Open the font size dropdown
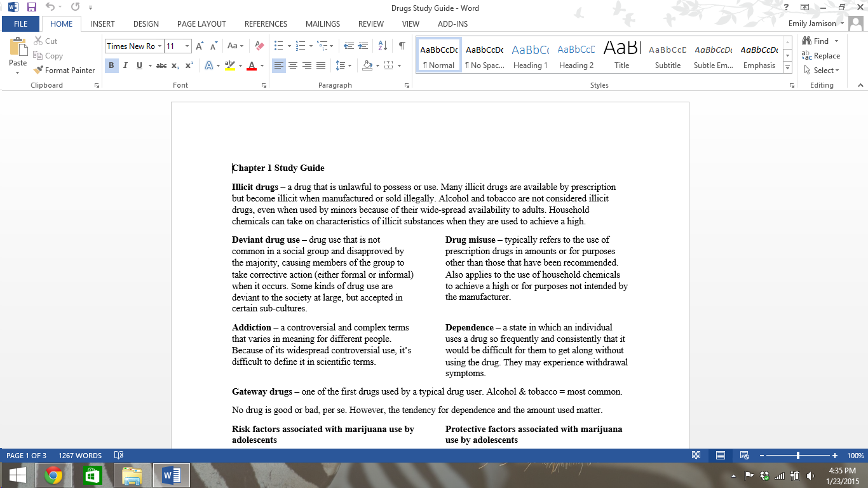The height and width of the screenshot is (488, 868). click(187, 46)
